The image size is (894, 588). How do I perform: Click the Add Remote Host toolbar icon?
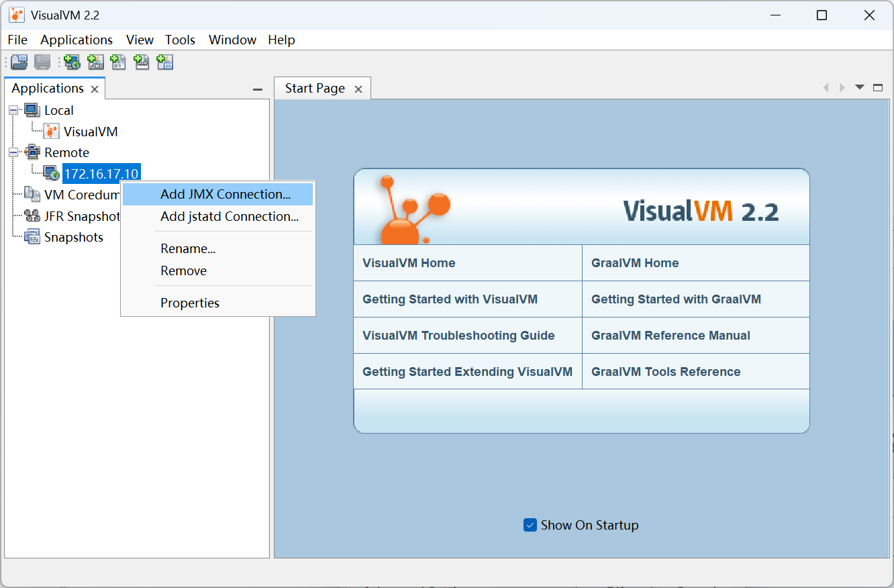pyautogui.click(x=72, y=62)
